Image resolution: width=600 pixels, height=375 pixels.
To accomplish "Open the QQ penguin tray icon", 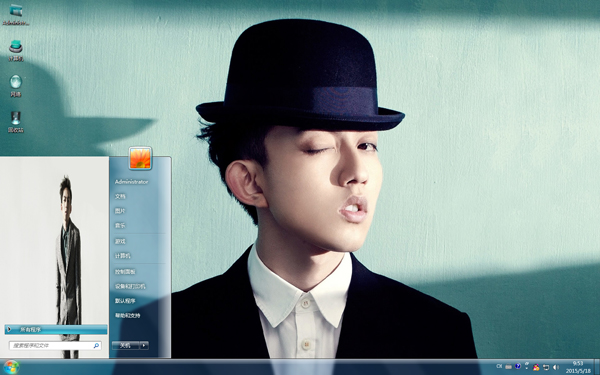I will tap(536, 367).
